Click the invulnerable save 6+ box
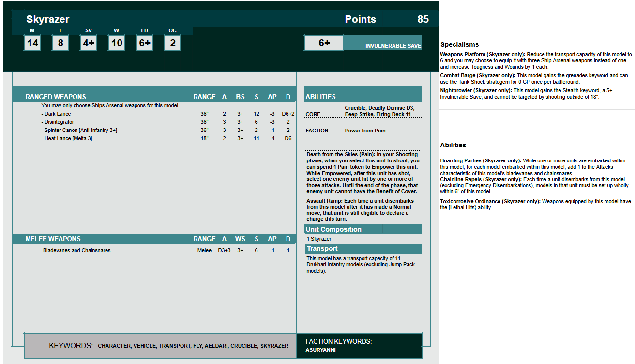This screenshot has height=364, width=635. (324, 43)
